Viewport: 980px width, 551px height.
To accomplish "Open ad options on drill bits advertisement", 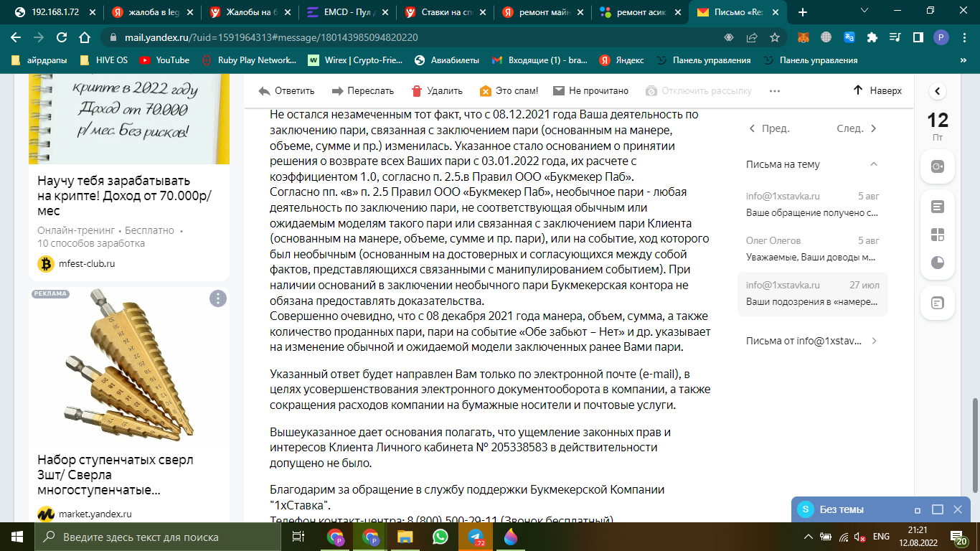I will tap(217, 298).
